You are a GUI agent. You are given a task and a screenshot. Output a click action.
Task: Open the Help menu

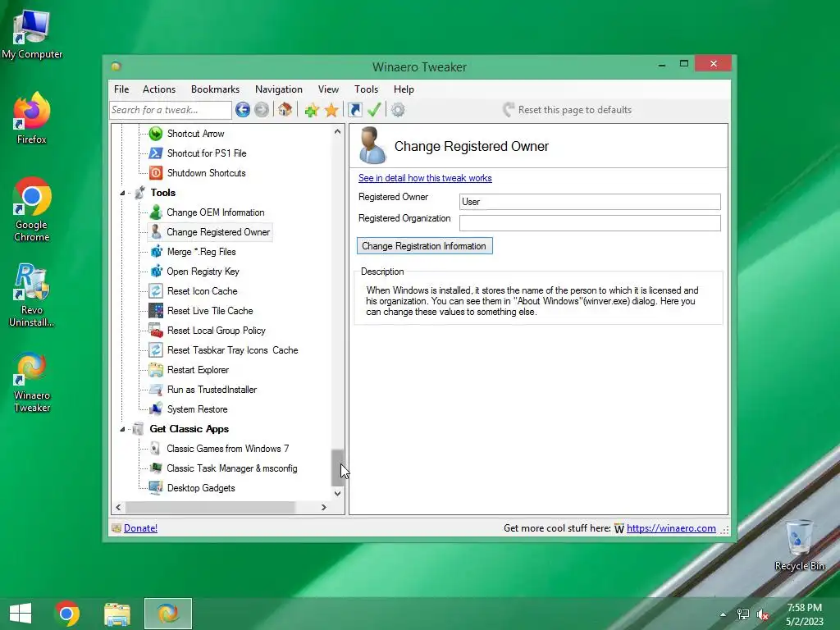point(404,89)
